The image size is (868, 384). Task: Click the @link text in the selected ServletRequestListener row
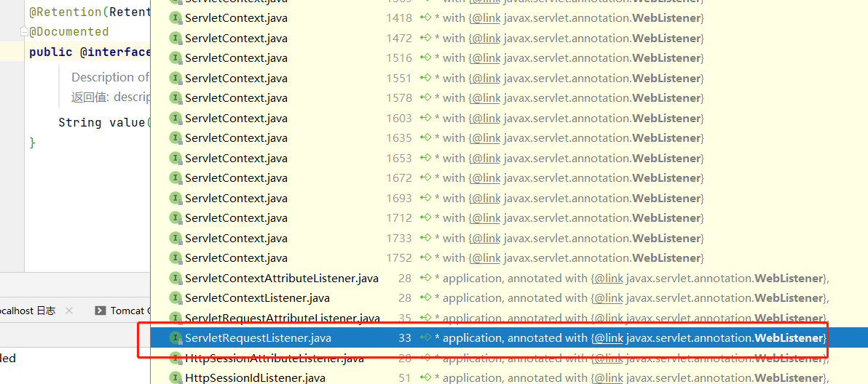point(609,337)
